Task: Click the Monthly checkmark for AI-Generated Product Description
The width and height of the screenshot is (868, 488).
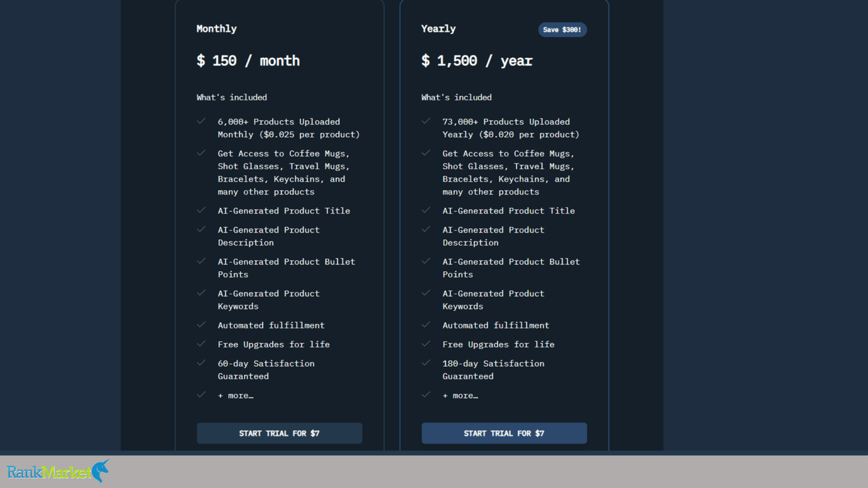Action: coord(201,229)
